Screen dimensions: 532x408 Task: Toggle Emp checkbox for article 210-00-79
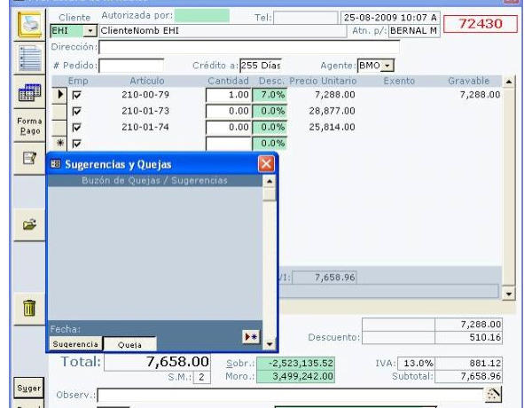76,95
